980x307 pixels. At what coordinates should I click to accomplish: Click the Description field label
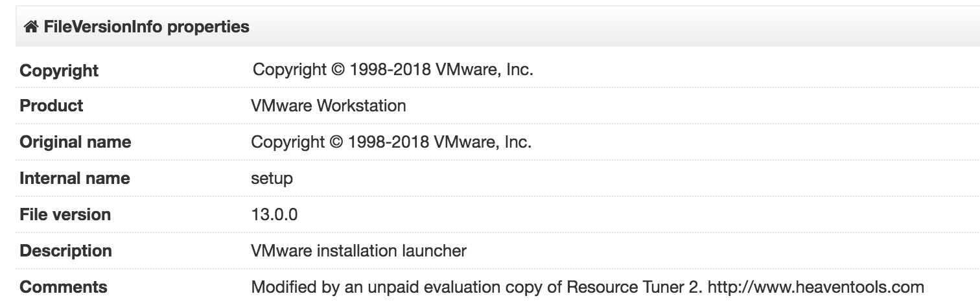point(65,251)
